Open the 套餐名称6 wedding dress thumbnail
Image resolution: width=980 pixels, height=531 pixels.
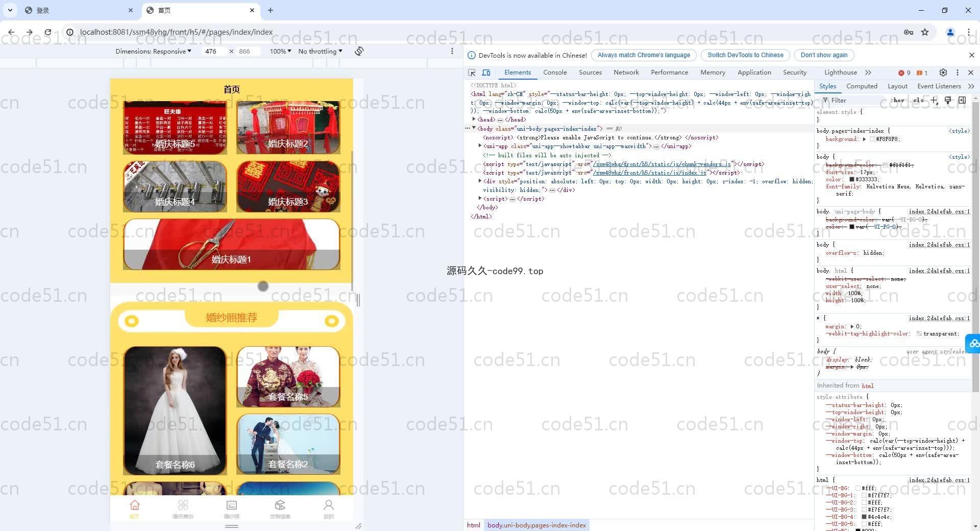(175, 411)
